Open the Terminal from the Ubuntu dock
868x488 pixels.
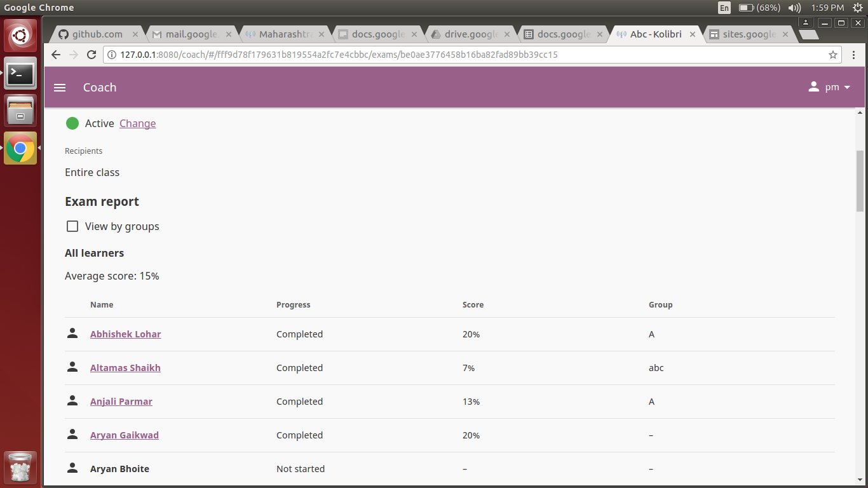(20, 74)
